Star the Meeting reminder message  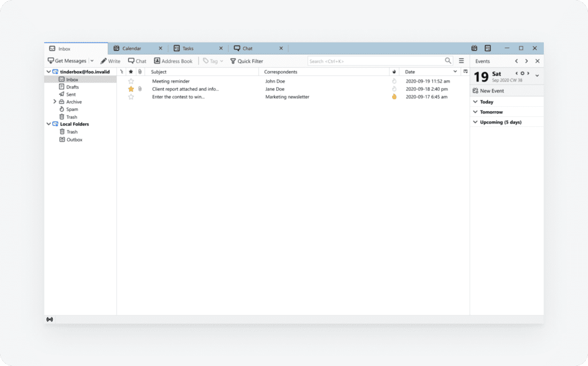pyautogui.click(x=131, y=81)
